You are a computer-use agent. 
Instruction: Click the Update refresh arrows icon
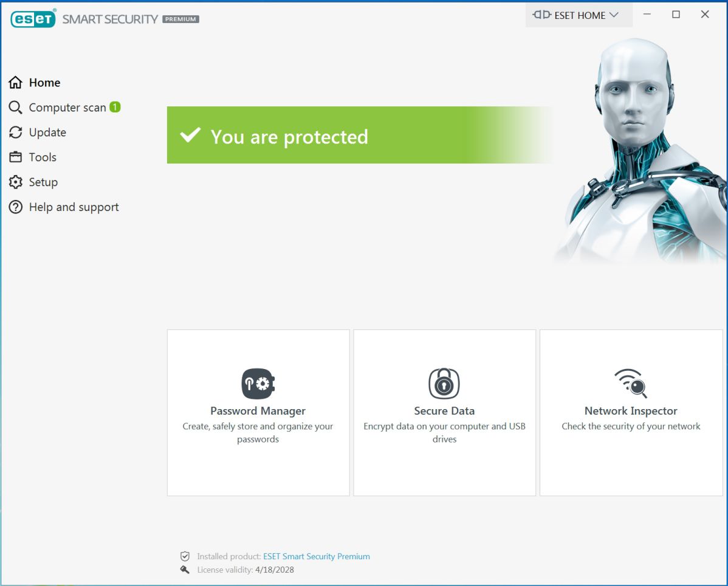pos(15,133)
